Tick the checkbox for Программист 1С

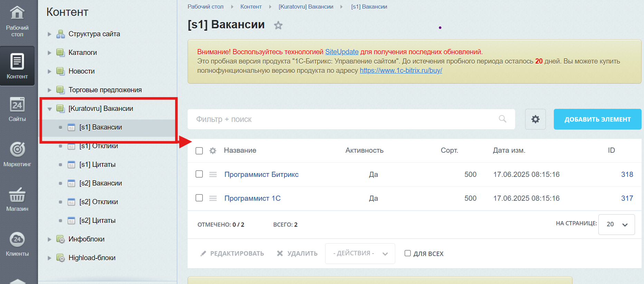point(199,198)
